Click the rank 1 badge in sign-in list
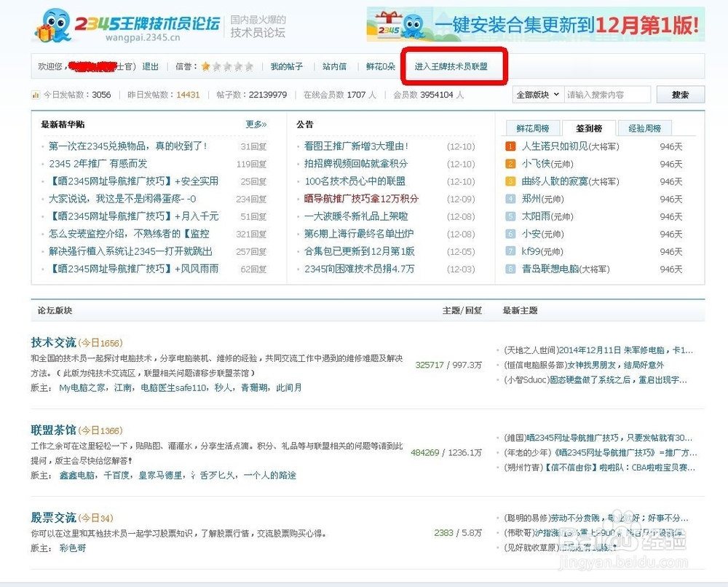 pyautogui.click(x=510, y=146)
